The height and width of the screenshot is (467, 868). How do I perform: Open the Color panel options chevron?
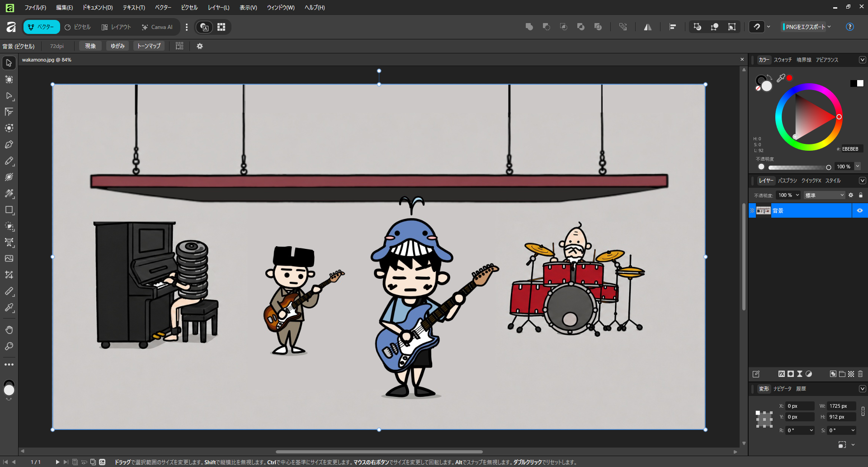(862, 60)
